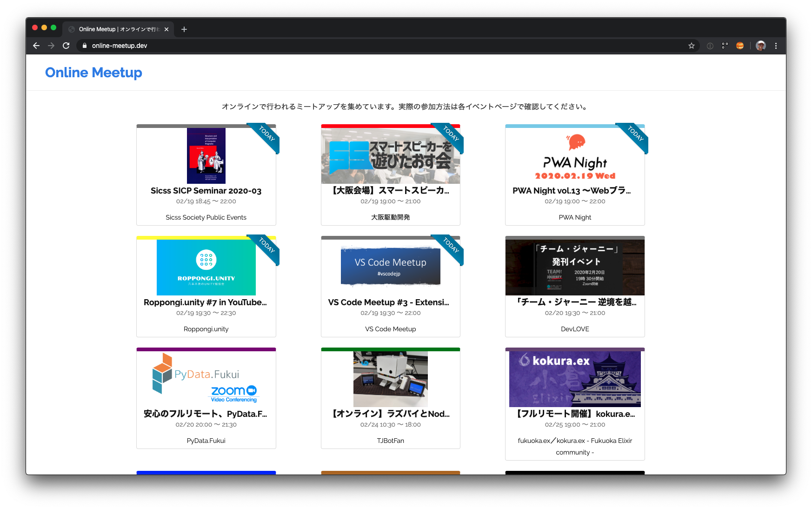The width and height of the screenshot is (812, 509).
Task: Click the TJBot robot photo thumbnail
Action: tap(391, 379)
